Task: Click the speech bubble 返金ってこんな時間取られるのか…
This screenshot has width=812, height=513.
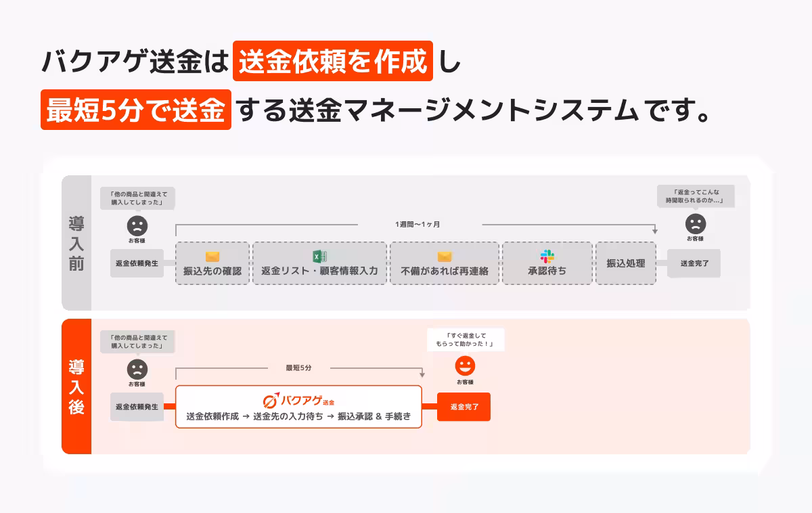Action: point(696,196)
